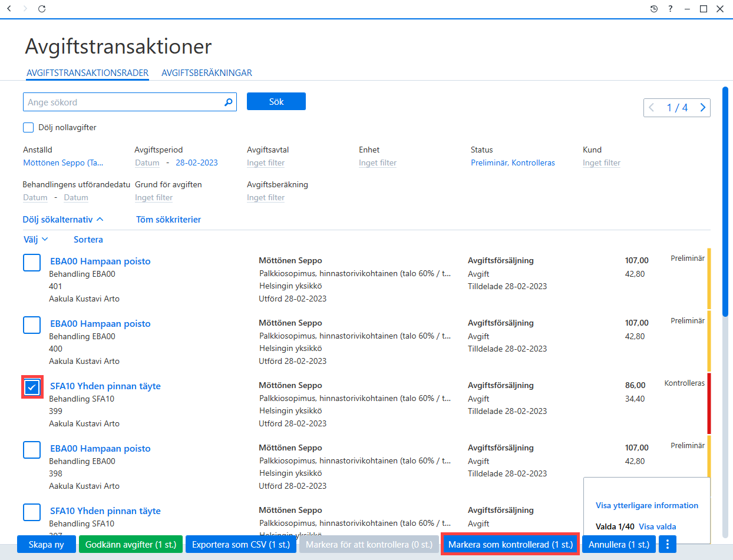Set Behandlingens utförandedatum start Datum

click(35, 197)
